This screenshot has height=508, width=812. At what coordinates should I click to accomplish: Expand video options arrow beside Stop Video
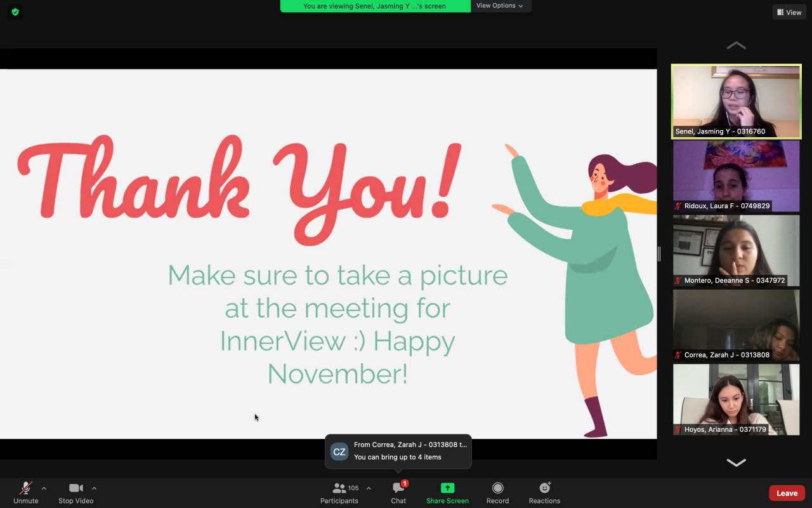(x=94, y=488)
